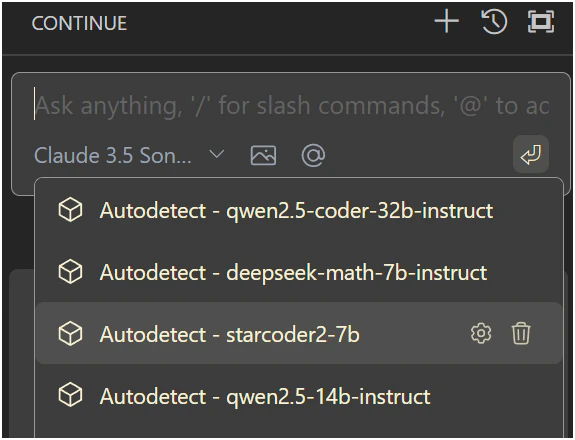The height and width of the screenshot is (440, 575).
Task: Add context with the @ icon
Action: click(313, 155)
